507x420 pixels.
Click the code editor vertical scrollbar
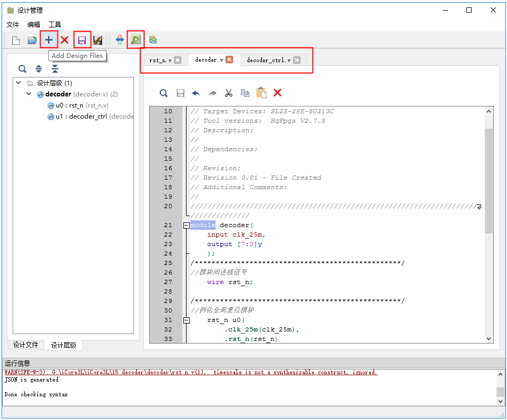pos(489,179)
